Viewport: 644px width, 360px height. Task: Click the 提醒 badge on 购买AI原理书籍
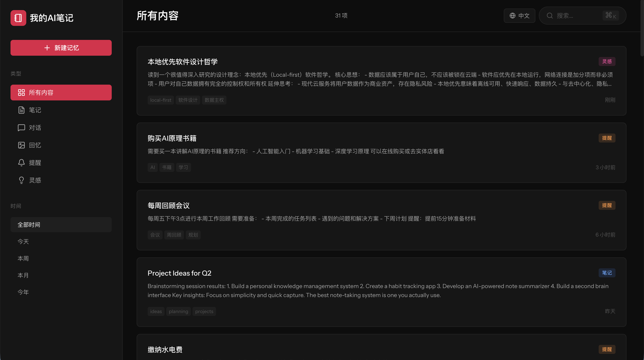pyautogui.click(x=607, y=138)
